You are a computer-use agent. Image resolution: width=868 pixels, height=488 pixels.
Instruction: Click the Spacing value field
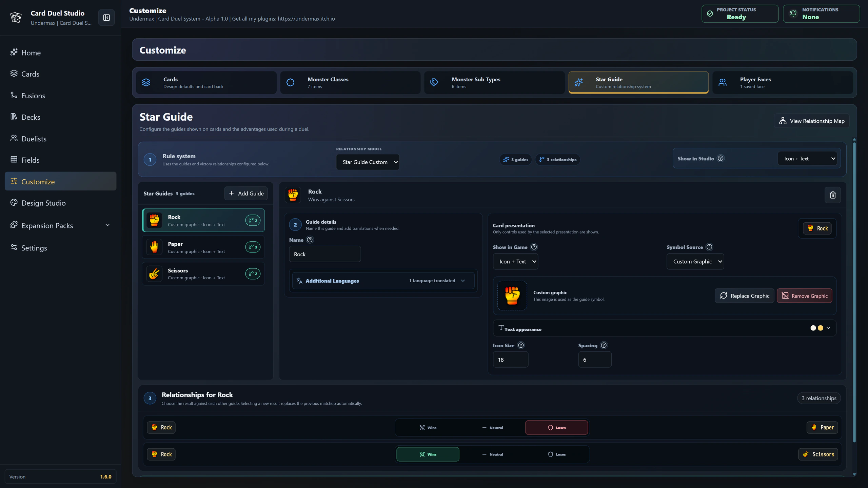[x=595, y=360]
